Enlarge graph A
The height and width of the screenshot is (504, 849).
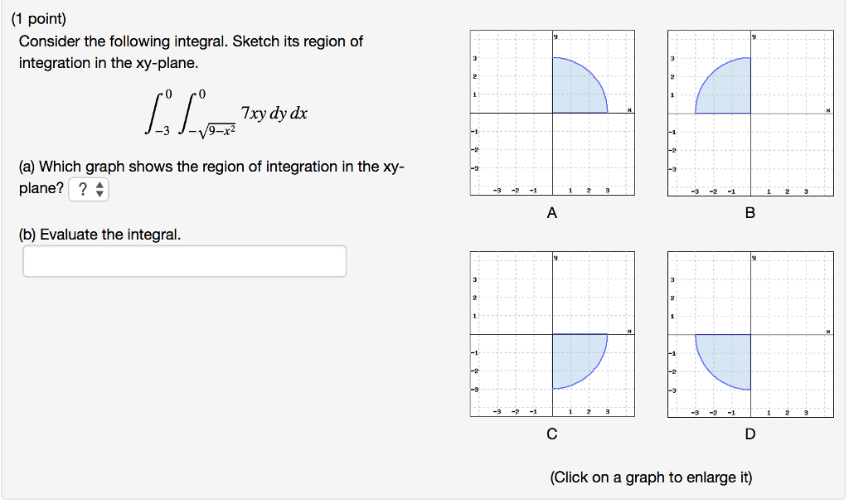[551, 112]
